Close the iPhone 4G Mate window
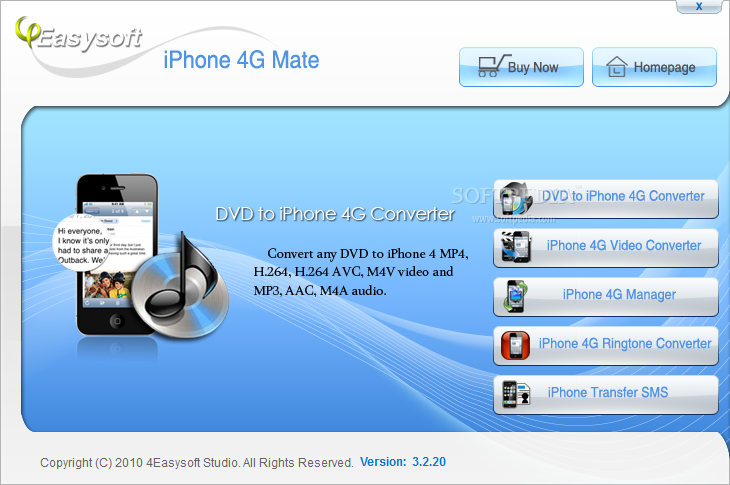Screen dimensions: 730x485 (x=699, y=6)
